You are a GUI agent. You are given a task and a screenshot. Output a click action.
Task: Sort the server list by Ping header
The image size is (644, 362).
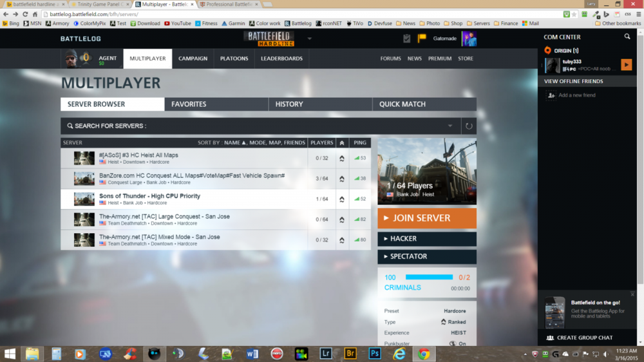point(359,142)
